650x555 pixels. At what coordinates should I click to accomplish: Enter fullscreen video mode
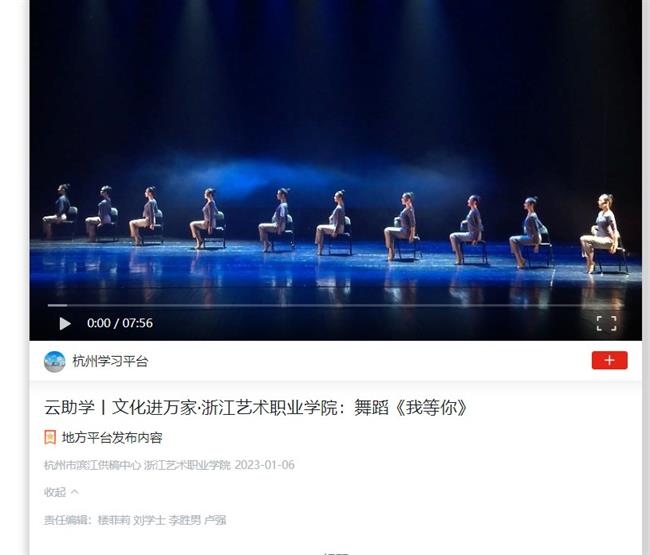coord(606,323)
